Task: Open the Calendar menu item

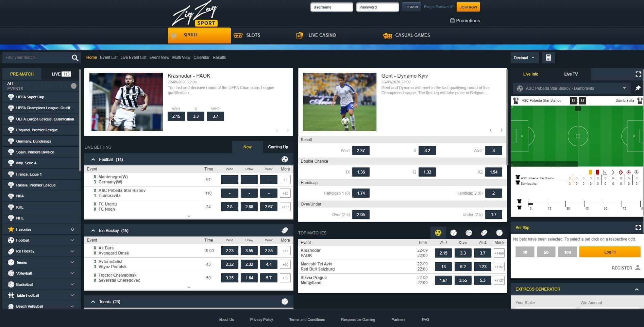Action: [x=201, y=58]
